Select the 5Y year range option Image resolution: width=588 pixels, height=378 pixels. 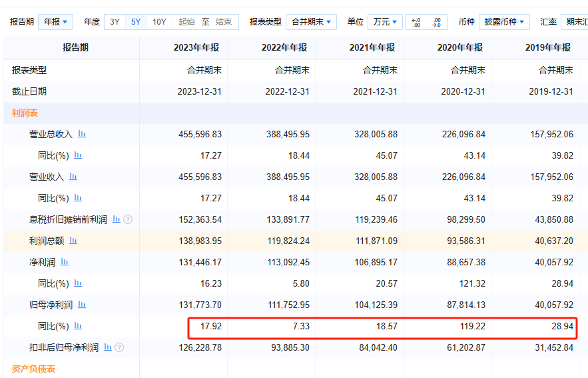[136, 22]
